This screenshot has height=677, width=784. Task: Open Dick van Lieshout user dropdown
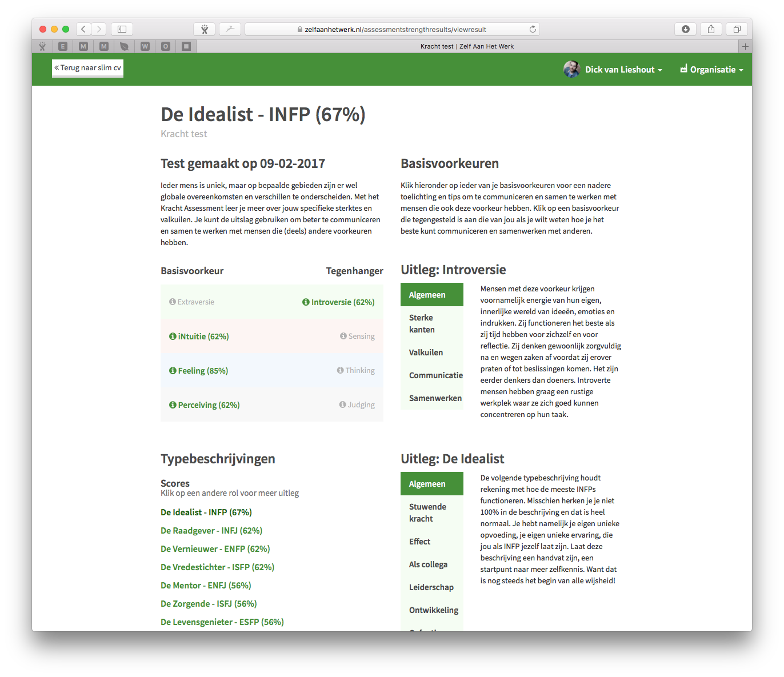pyautogui.click(x=623, y=70)
